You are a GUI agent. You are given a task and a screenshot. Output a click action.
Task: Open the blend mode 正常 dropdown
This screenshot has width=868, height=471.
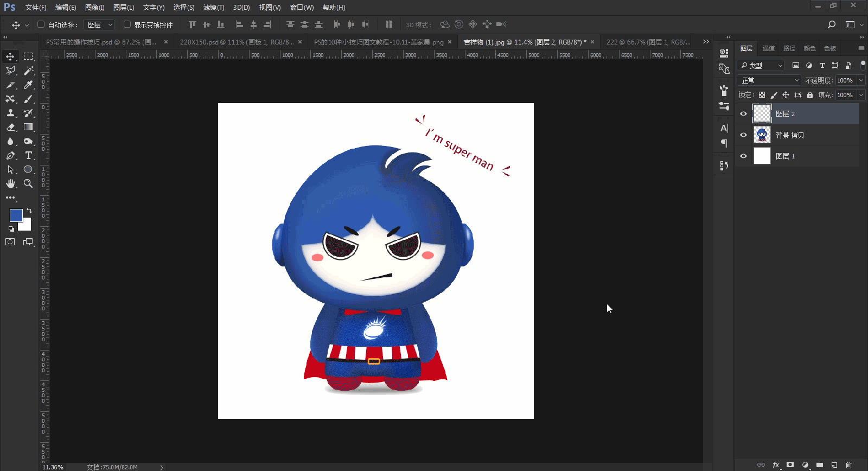(x=769, y=80)
